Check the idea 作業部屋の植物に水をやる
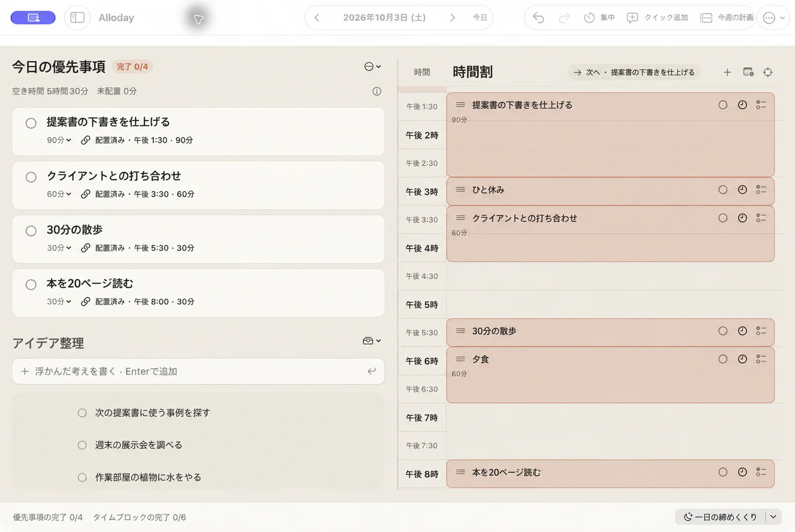 [82, 477]
